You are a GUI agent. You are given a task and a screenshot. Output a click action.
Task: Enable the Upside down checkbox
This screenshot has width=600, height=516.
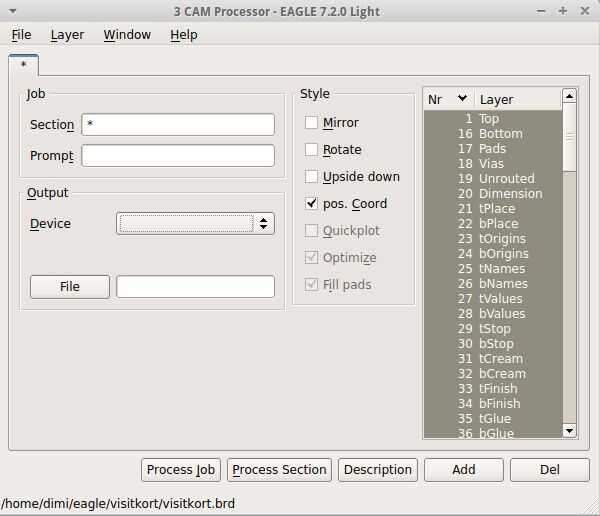[311, 177]
